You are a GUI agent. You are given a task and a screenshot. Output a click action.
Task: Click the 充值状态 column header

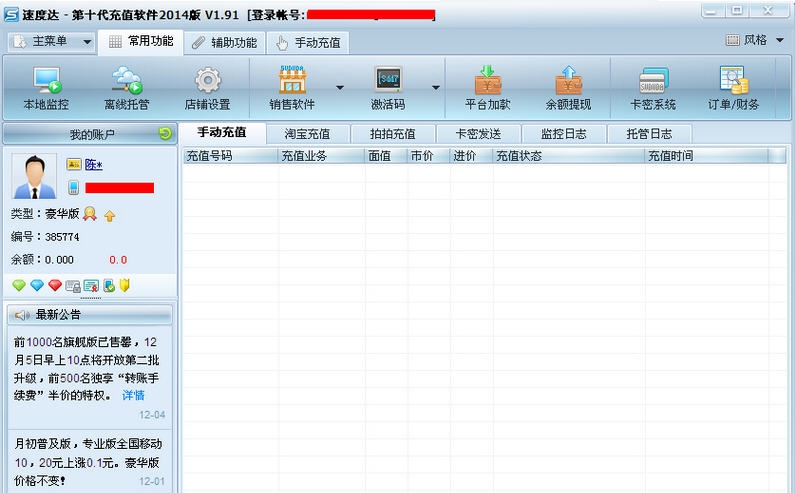coord(568,156)
